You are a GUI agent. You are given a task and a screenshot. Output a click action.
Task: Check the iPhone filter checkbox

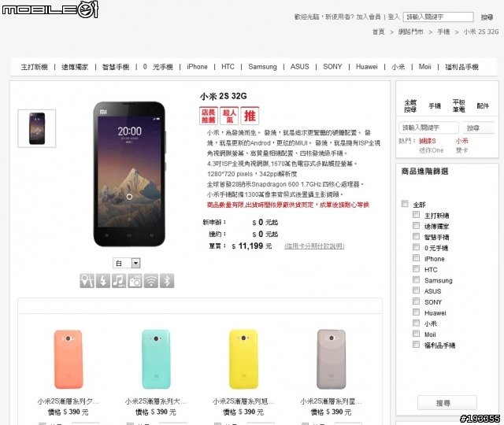tap(416, 258)
